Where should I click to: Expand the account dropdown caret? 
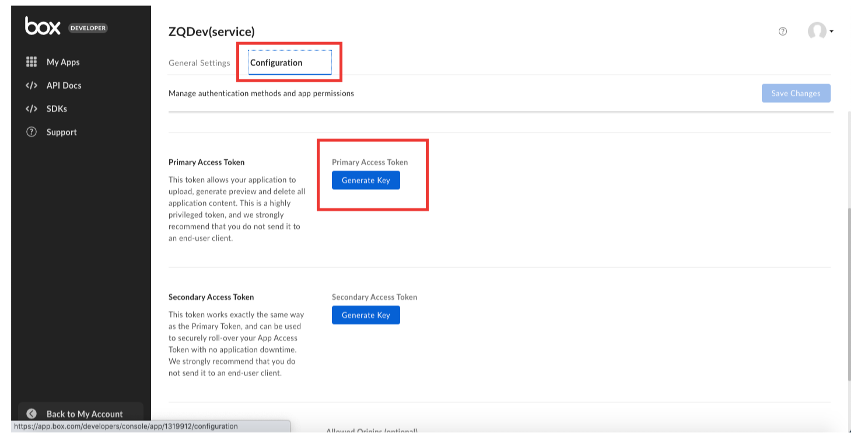(x=831, y=32)
